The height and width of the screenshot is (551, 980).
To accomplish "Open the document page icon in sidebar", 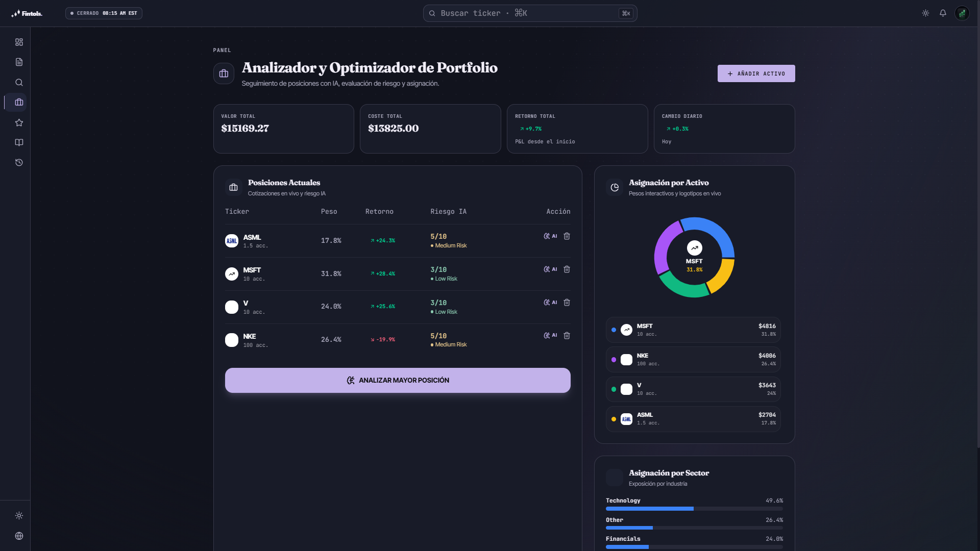I will [19, 62].
